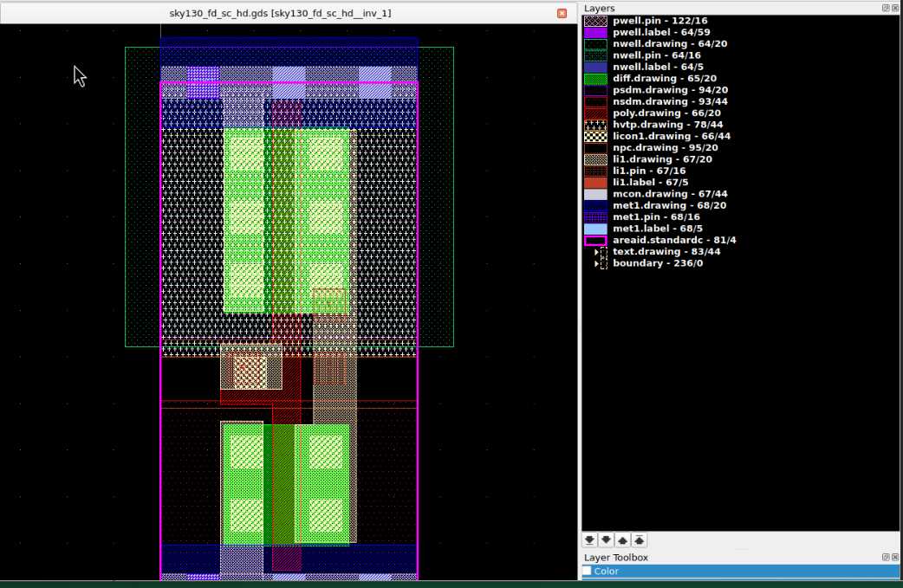Select the sky130_fd_sc_hd.gds layout tab title

tap(280, 13)
